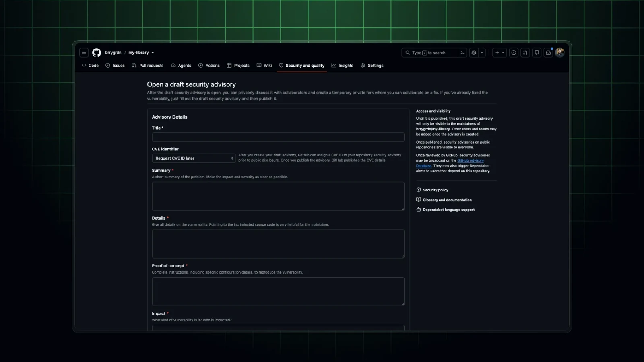This screenshot has width=644, height=362.
Task: Click the Summary field resize handle
Action: tap(402, 209)
